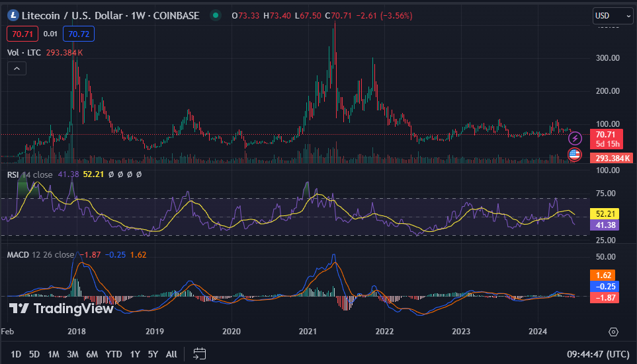Click the green market status dot
Viewport: 637px width, 364px height.
[215, 15]
